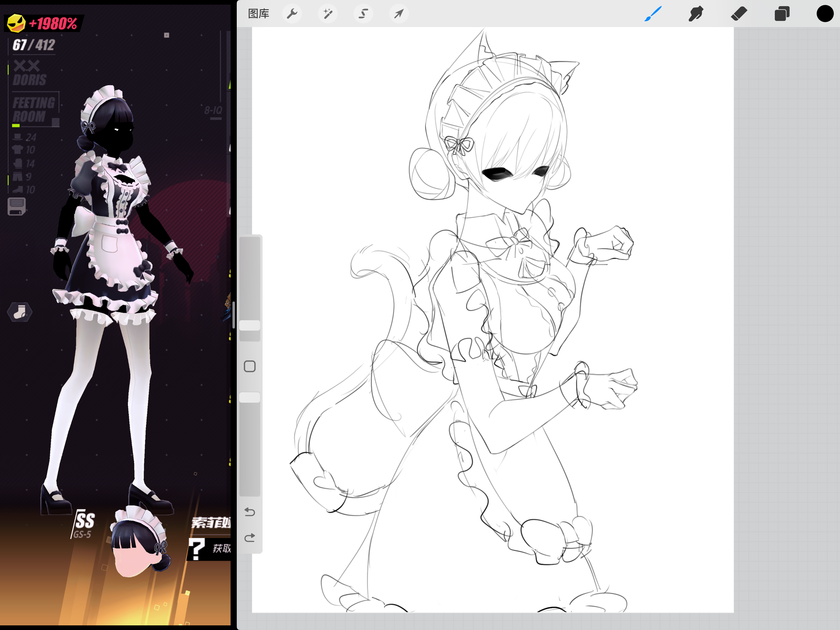Select the Selection S-shaped tool
The image size is (840, 630).
click(363, 14)
